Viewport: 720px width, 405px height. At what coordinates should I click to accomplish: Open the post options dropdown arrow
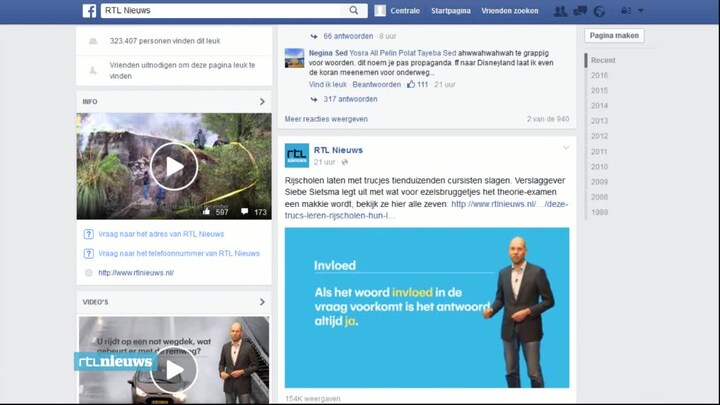tap(566, 147)
